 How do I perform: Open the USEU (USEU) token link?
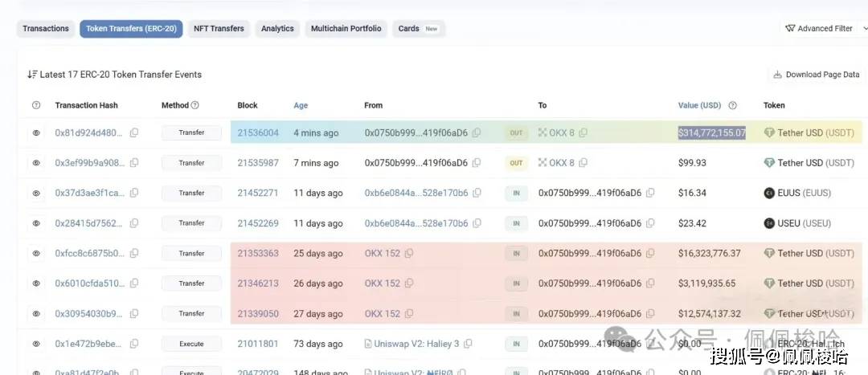coord(805,223)
